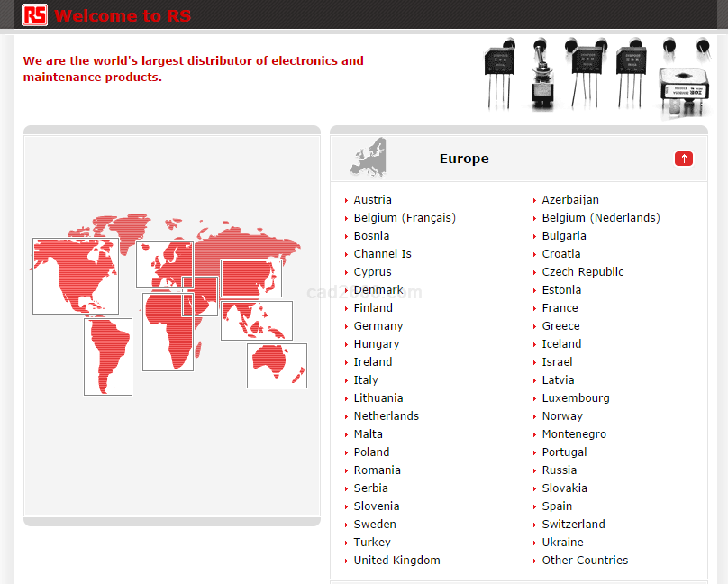Click the electronic components banner image

click(x=596, y=77)
